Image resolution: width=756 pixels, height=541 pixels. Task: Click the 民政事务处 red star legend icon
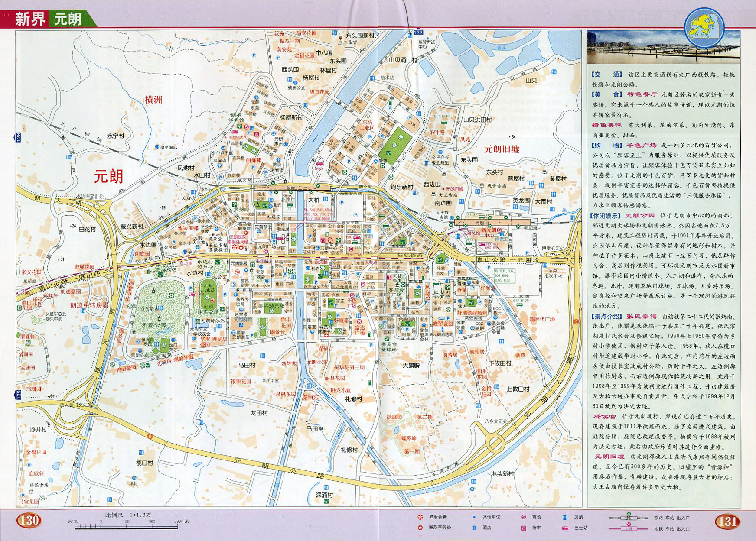[x=420, y=528]
